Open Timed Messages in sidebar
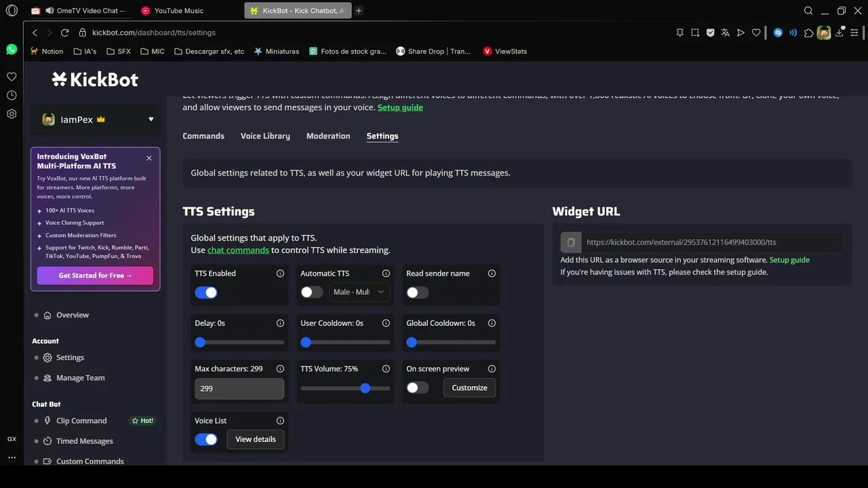The height and width of the screenshot is (488, 868). pos(84,441)
